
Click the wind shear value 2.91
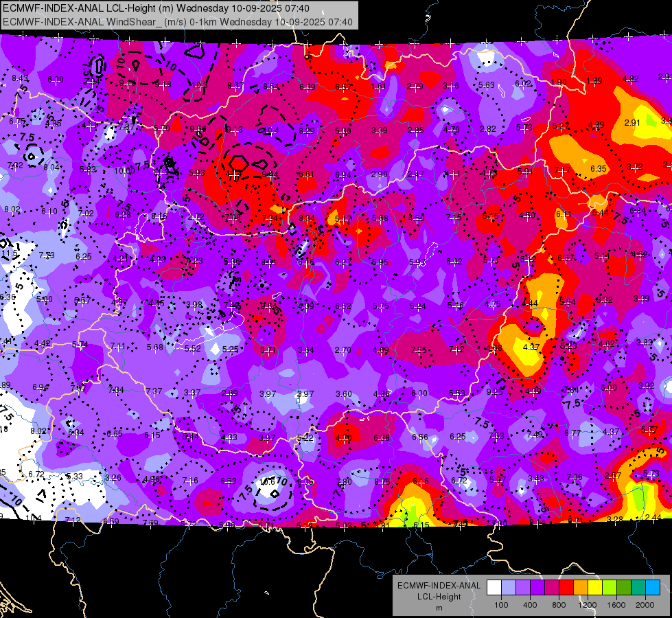click(632, 123)
